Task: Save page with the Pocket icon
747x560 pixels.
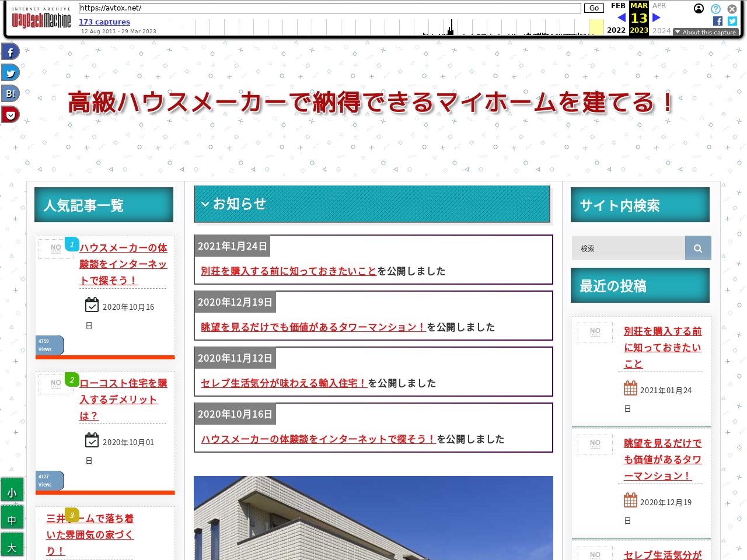Action: tap(11, 115)
